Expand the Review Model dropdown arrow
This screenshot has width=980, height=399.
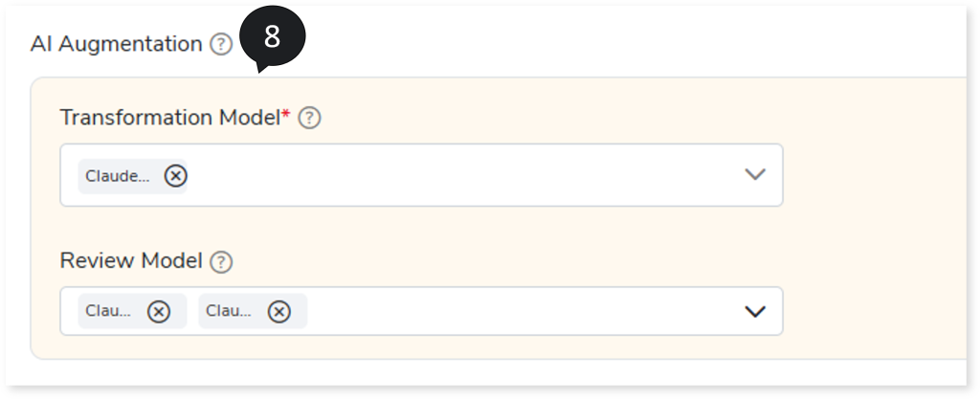tap(755, 311)
